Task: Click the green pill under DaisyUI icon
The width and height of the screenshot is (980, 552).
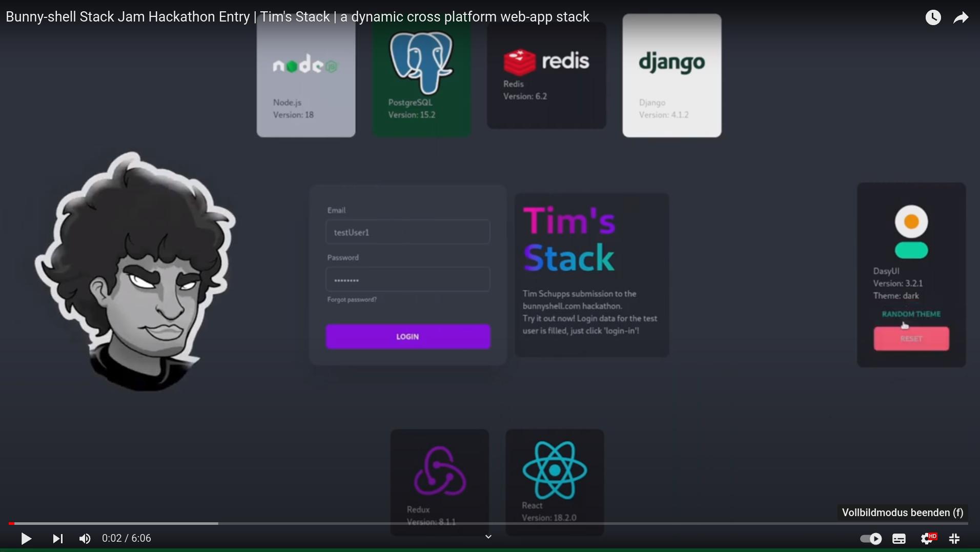Action: pos(911,250)
